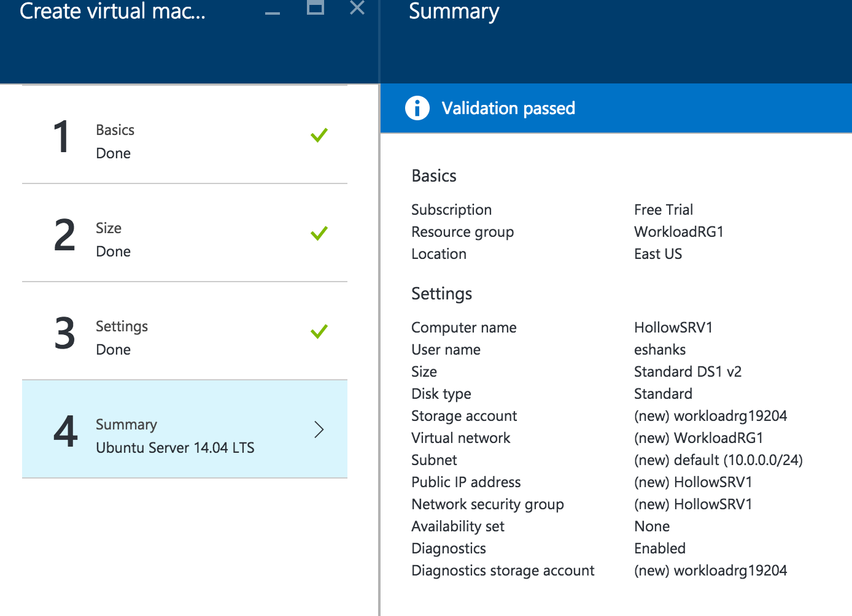Click the green checkmark beside Size

pos(319,233)
